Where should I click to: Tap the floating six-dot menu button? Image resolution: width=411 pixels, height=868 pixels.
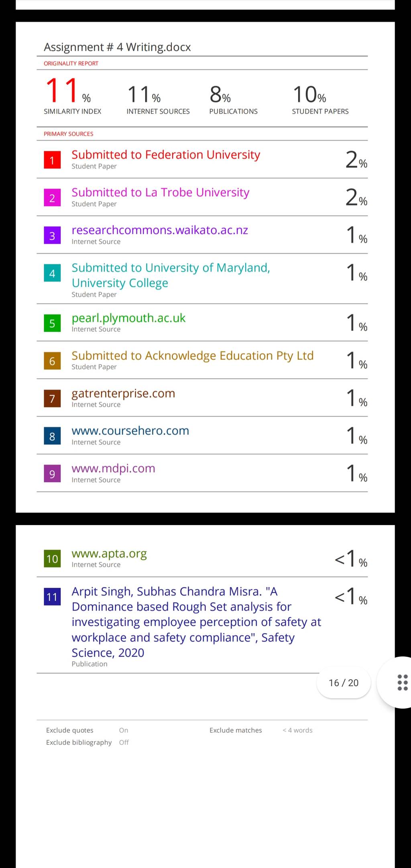coord(401,683)
